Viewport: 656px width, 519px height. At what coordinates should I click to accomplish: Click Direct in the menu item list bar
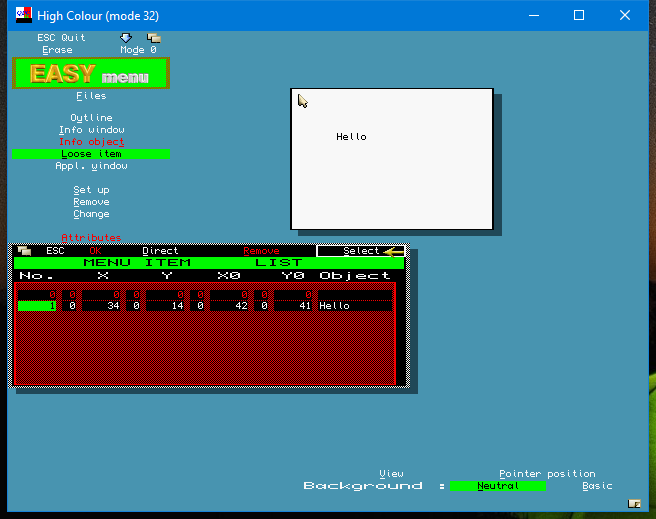pos(160,251)
